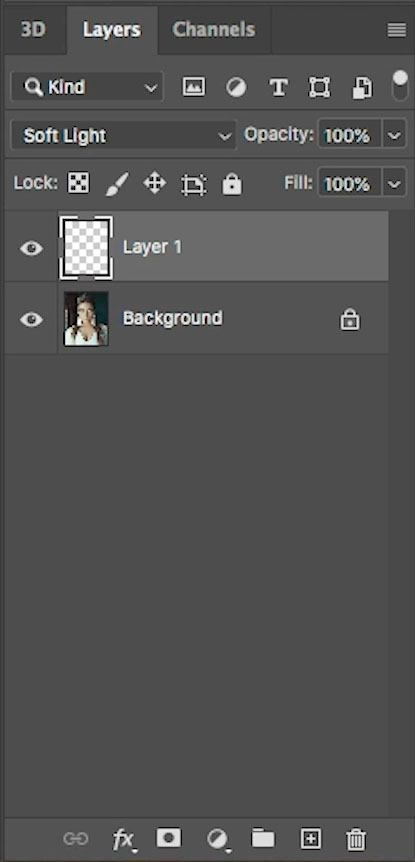
Task: Toggle layer filtering switch on/off
Action: [400, 85]
